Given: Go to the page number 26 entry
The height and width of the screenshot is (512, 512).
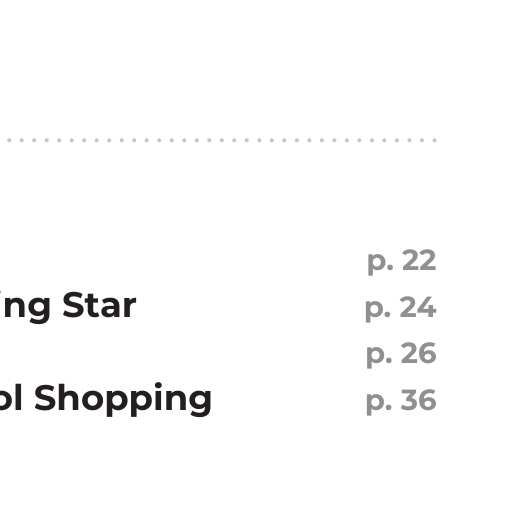Looking at the screenshot, I should click(401, 355).
